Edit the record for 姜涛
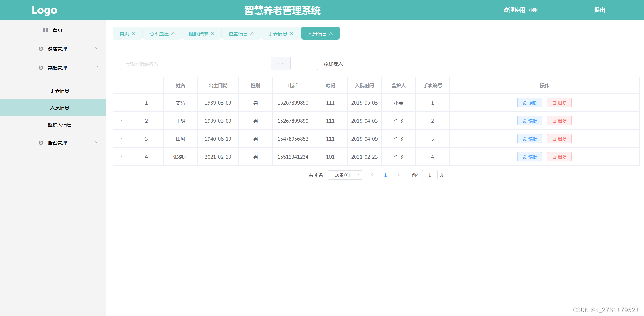644x316 pixels. [530, 102]
